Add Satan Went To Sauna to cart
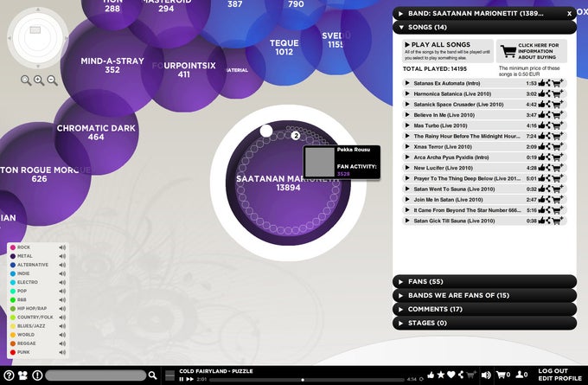The image size is (588, 385). coord(558,189)
